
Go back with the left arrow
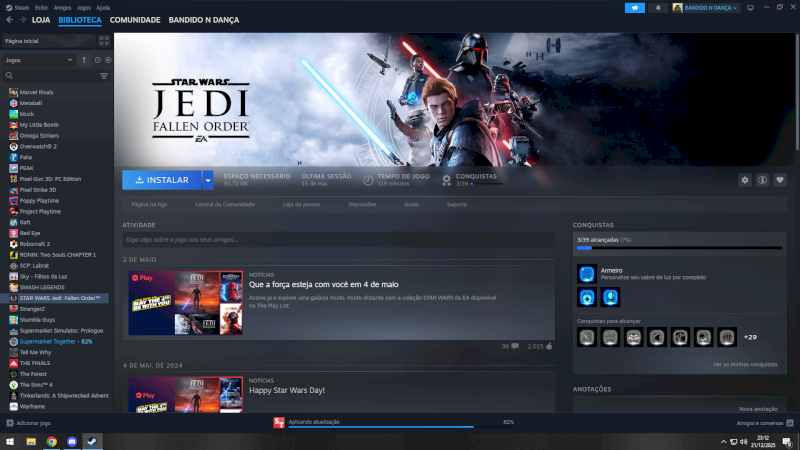click(9, 20)
